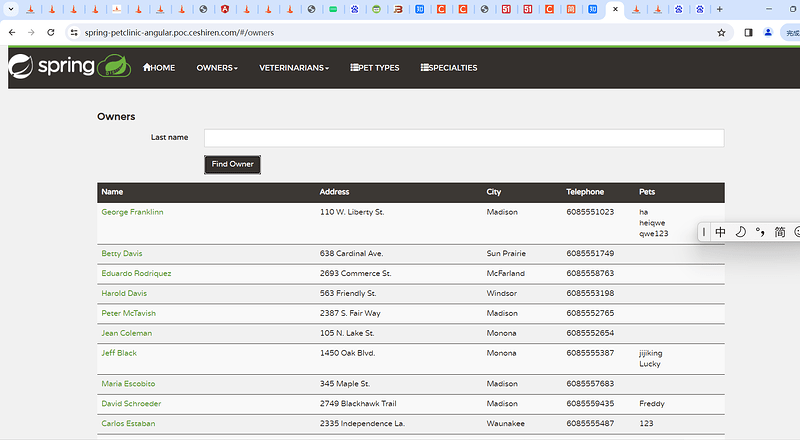Image resolution: width=800 pixels, height=440 pixels.
Task: Select telephone 6085551749
Action: [590, 253]
